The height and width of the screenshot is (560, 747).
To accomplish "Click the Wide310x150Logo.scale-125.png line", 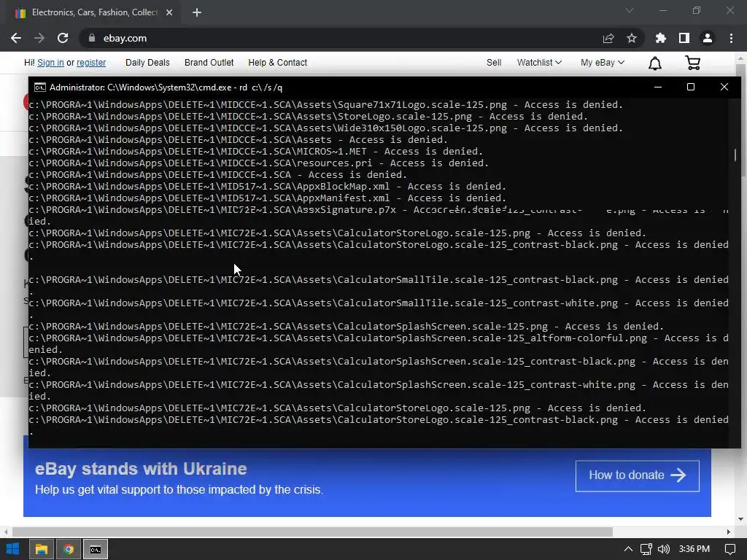I will coord(326,128).
